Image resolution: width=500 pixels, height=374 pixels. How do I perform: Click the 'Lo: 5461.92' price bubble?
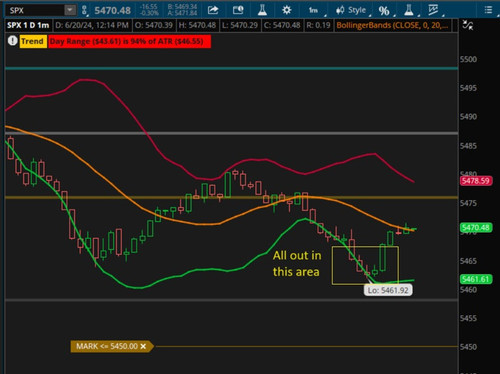pos(388,290)
